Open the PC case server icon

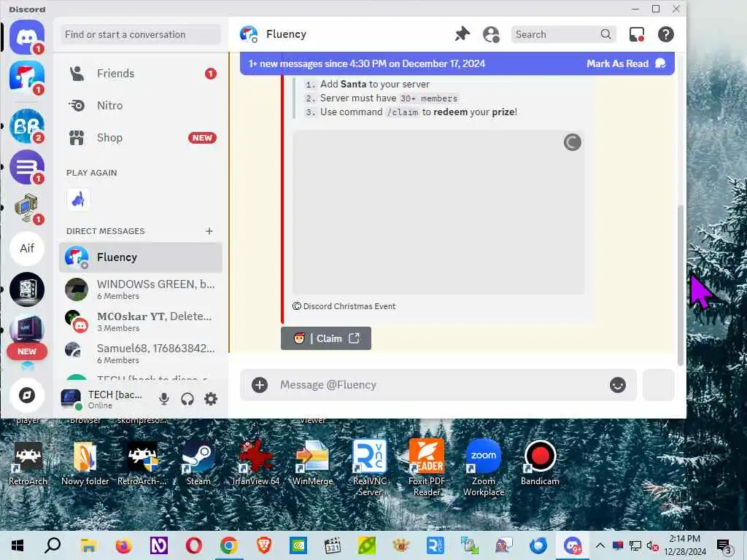[27, 289]
